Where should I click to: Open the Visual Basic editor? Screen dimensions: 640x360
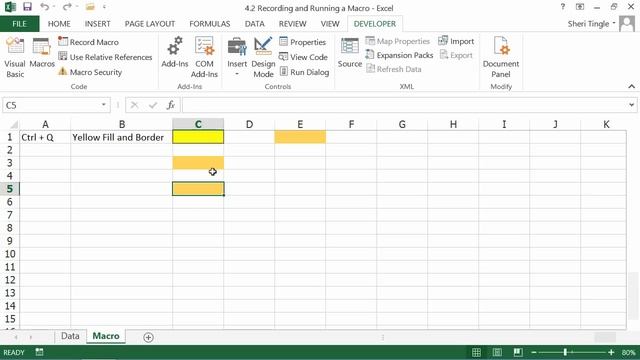click(x=15, y=57)
